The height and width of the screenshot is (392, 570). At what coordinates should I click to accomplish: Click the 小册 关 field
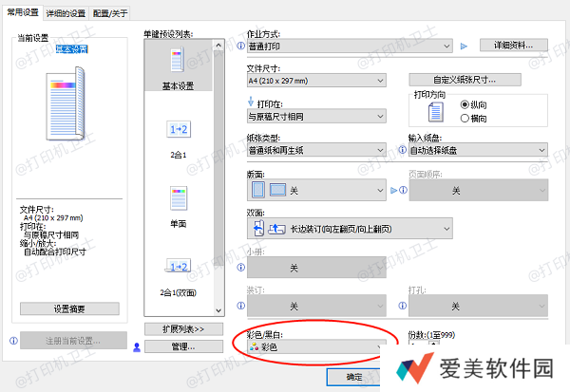tap(316, 268)
